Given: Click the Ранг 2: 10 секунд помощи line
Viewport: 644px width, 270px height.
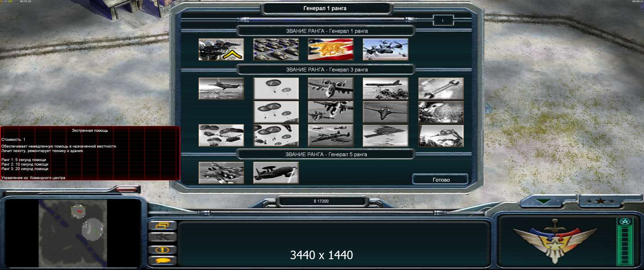Looking at the screenshot, I should point(25,164).
